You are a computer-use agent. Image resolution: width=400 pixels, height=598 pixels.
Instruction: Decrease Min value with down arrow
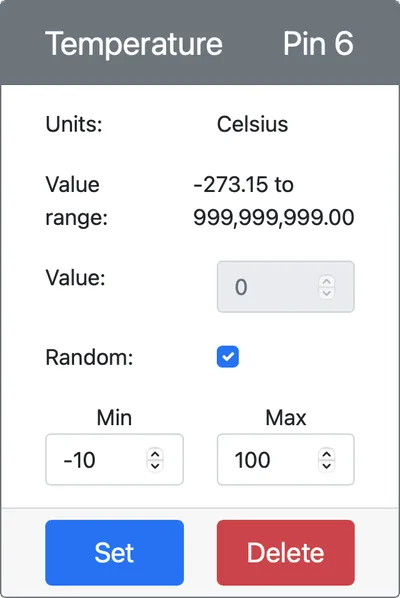[155, 466]
